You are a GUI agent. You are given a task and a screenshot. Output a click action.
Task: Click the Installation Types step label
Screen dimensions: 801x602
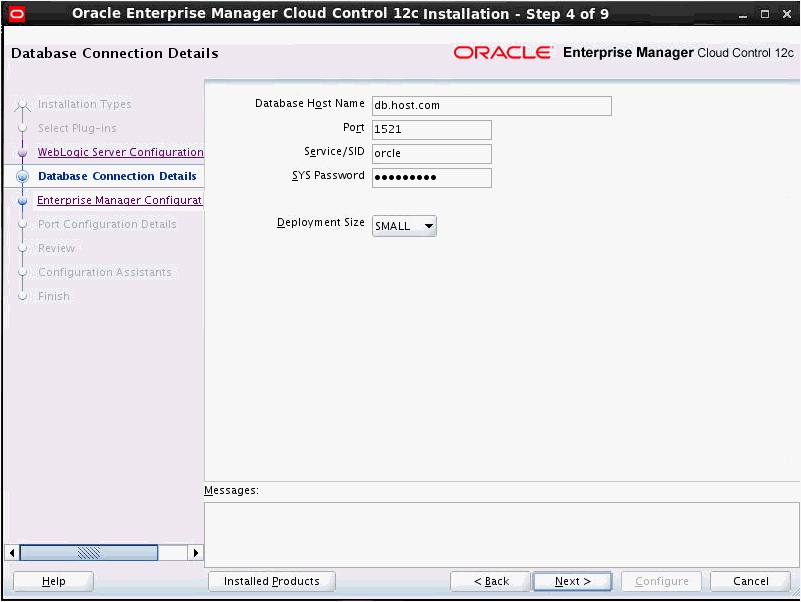point(85,104)
